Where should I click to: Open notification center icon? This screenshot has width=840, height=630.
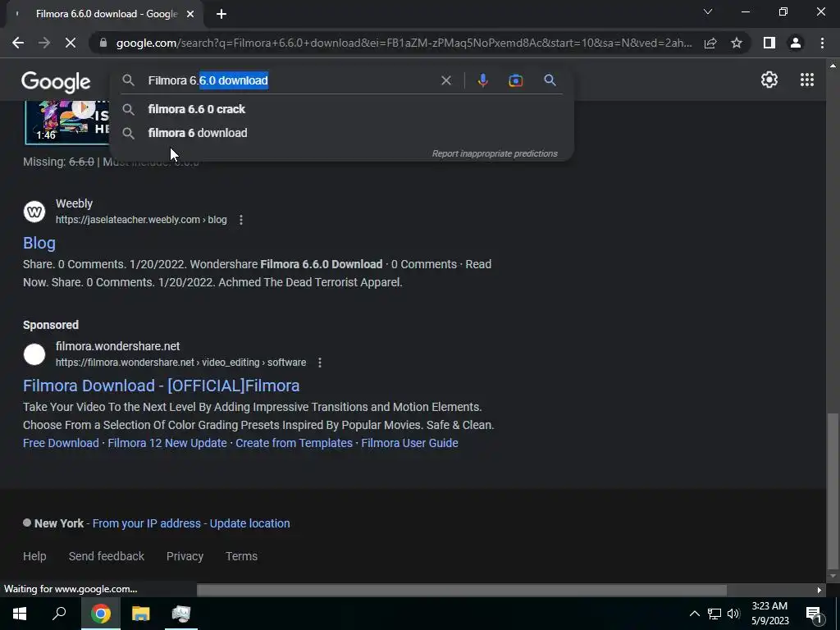[813, 614]
